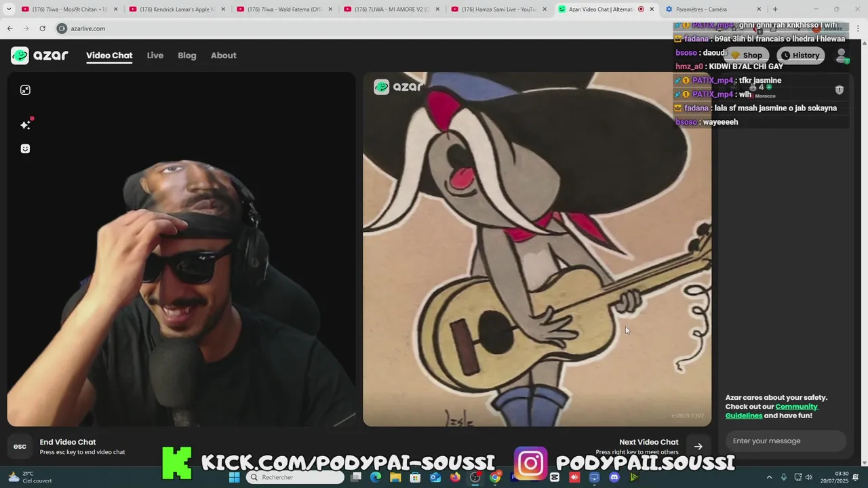Open the tab search dropdown arrow
Screen dimensions: 868x488
[x=9, y=9]
